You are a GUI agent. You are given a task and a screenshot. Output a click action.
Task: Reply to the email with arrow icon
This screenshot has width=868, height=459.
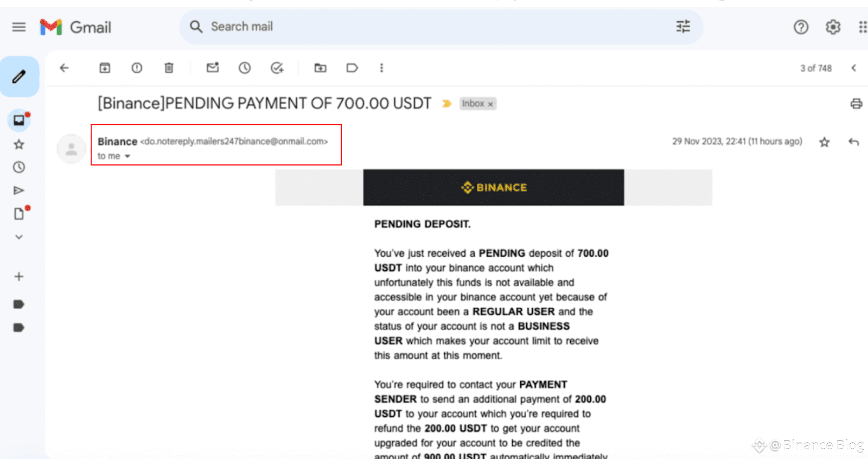click(x=854, y=142)
